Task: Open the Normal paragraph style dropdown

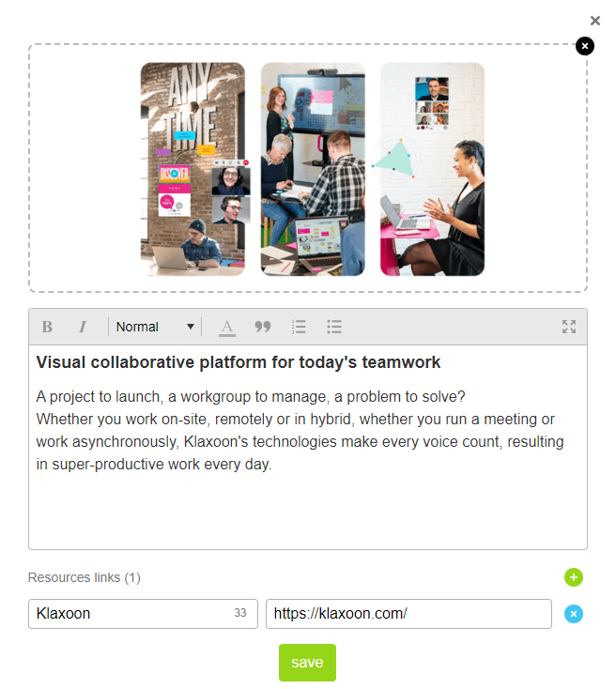Action: click(x=155, y=327)
